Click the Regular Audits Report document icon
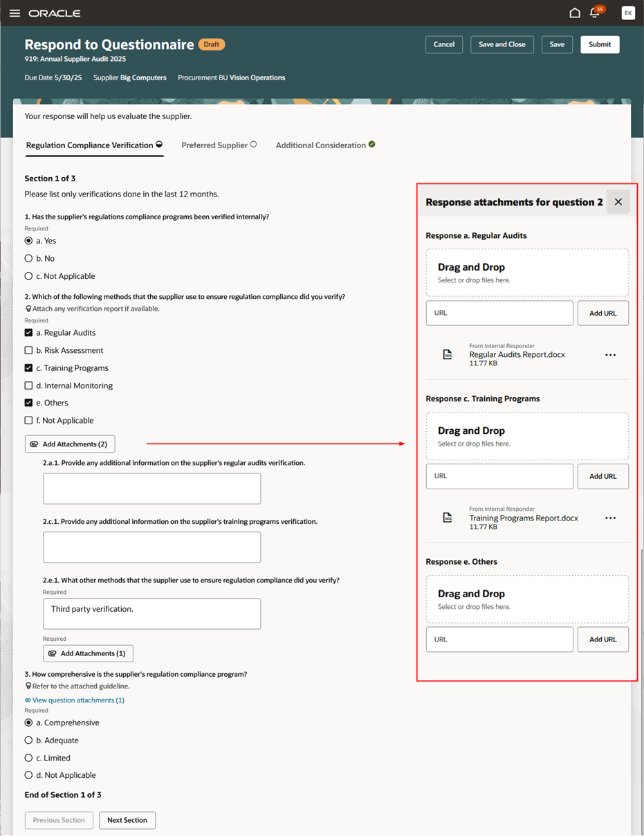Image resolution: width=644 pixels, height=836 pixels. (x=448, y=355)
